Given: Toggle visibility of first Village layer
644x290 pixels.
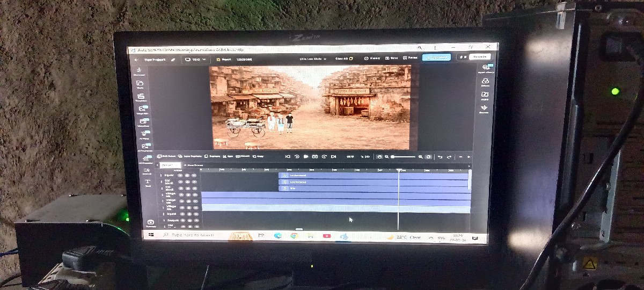Looking at the screenshot, I should pyautogui.click(x=181, y=194).
